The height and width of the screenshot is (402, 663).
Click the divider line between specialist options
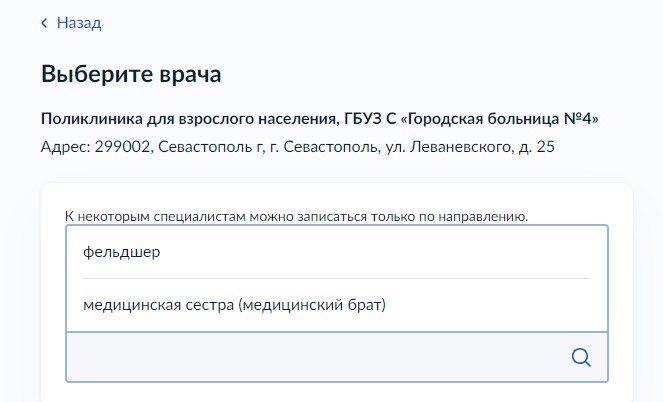click(x=337, y=278)
